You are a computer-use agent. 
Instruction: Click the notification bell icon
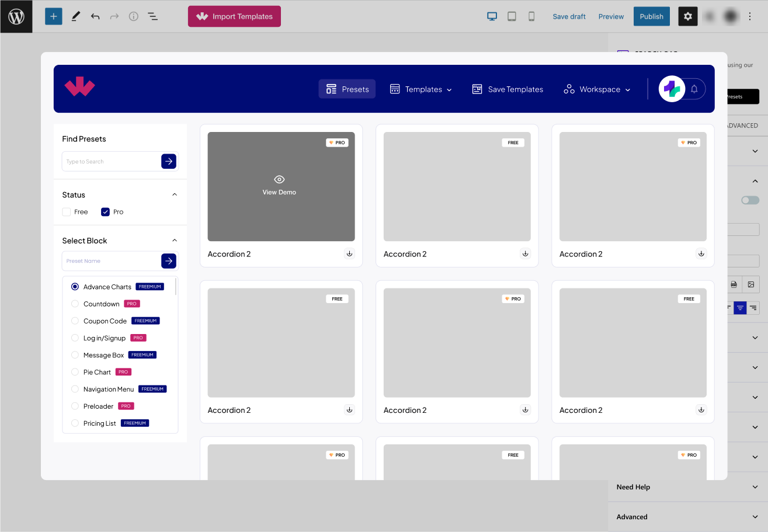[x=694, y=89]
